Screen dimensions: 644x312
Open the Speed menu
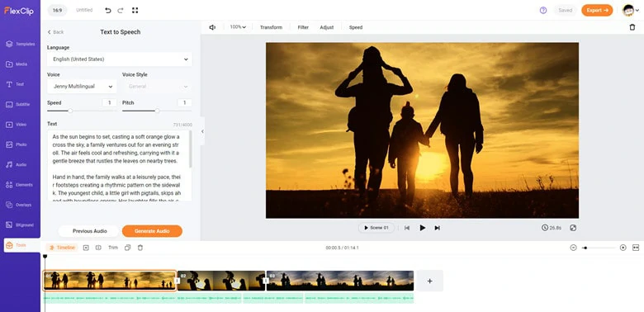point(356,27)
